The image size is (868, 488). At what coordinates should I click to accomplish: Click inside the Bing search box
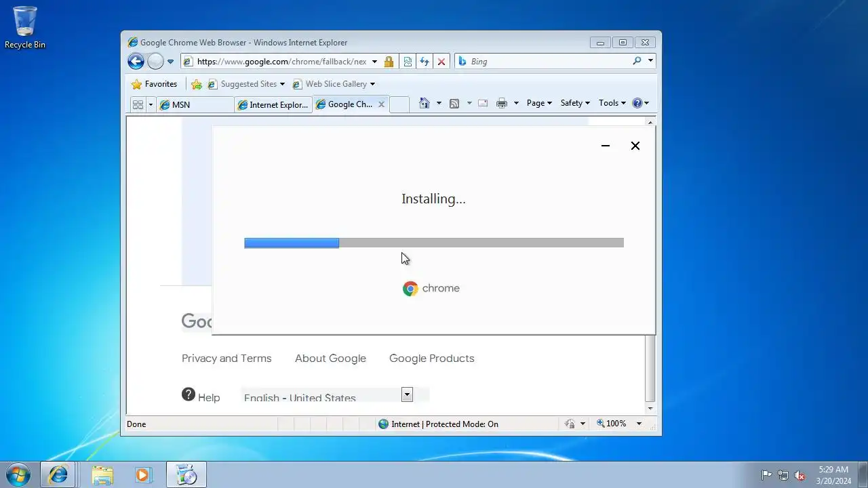(549, 61)
